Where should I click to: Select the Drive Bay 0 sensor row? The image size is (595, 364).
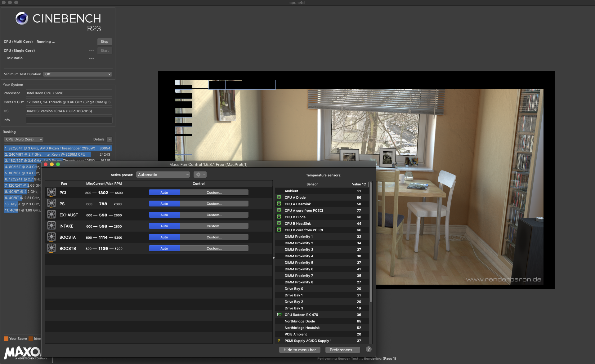click(x=322, y=289)
